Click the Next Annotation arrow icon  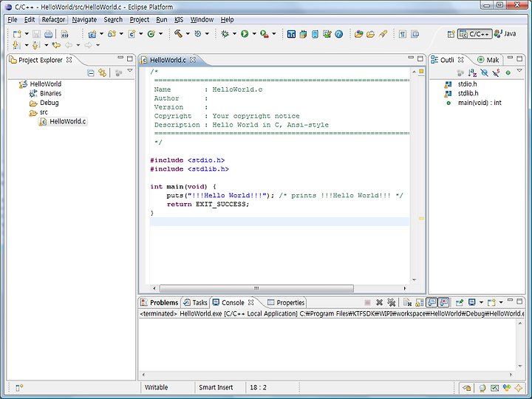(x=16, y=45)
